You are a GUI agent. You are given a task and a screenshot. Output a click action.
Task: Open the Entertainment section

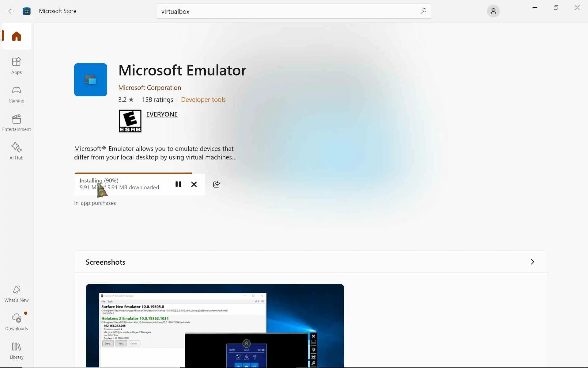[x=17, y=123]
